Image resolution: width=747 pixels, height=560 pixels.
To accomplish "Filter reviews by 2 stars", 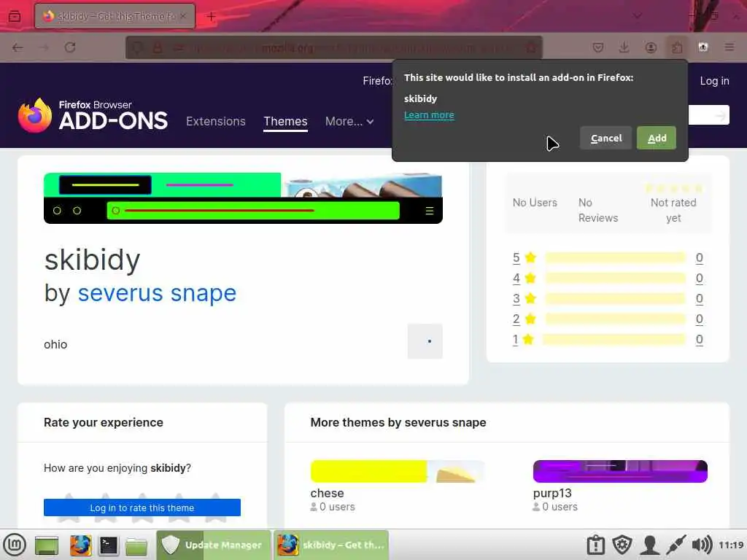I will (516, 319).
